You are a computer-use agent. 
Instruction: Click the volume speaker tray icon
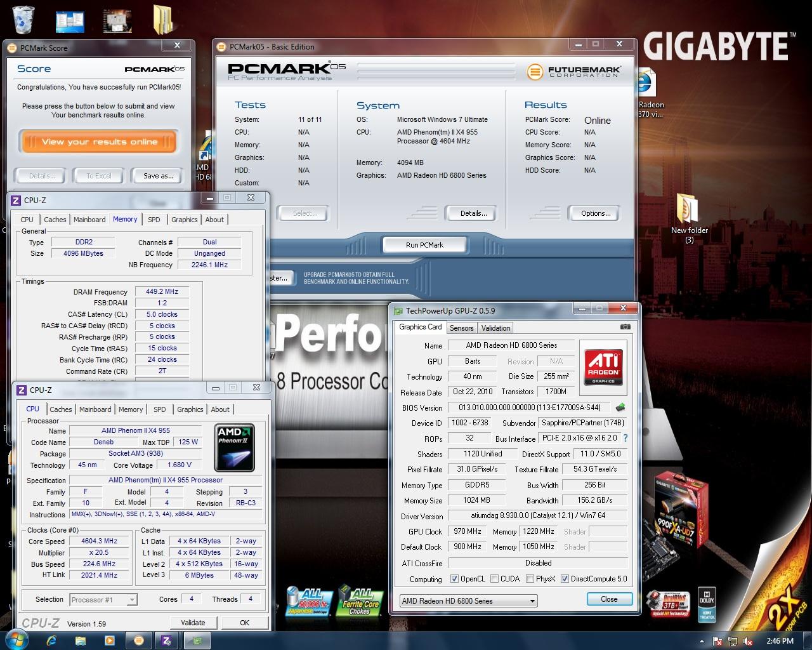747,641
